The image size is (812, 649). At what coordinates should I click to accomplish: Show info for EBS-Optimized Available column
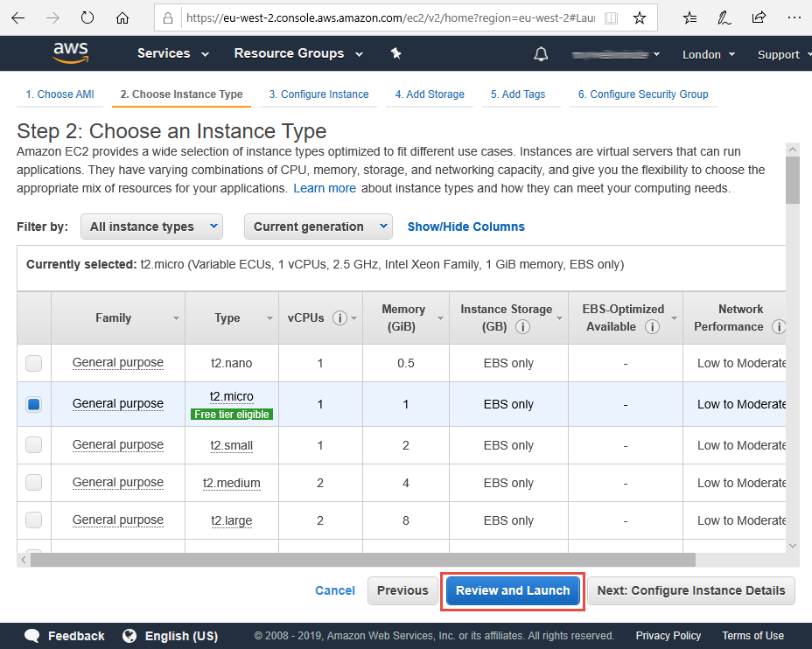[652, 326]
